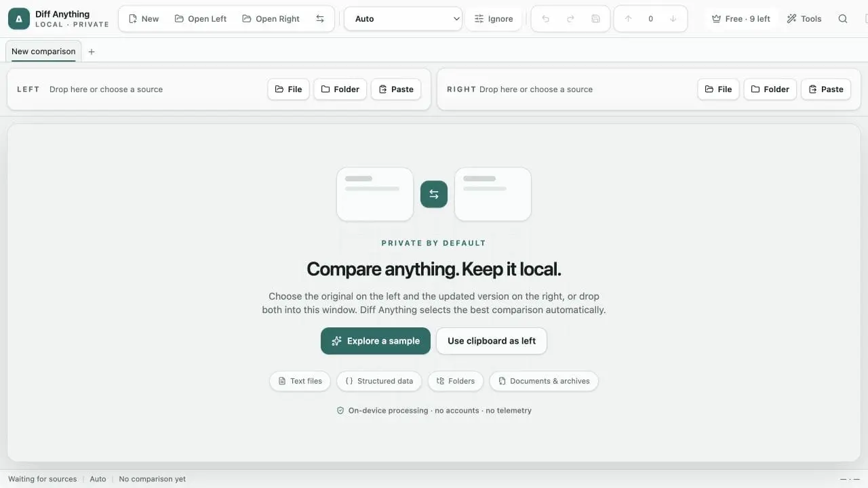
Task: Click the 'No comparison yet' status text
Action: (153, 479)
